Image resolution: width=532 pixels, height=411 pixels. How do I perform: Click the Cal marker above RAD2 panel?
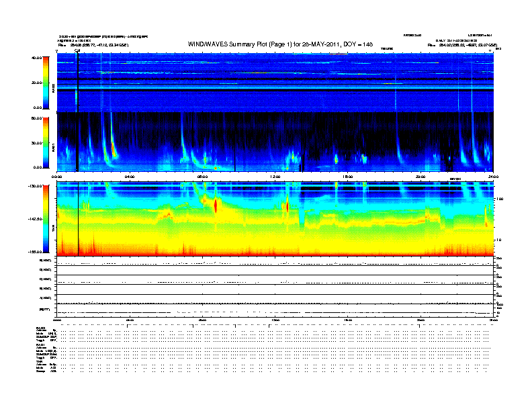(x=77, y=51)
